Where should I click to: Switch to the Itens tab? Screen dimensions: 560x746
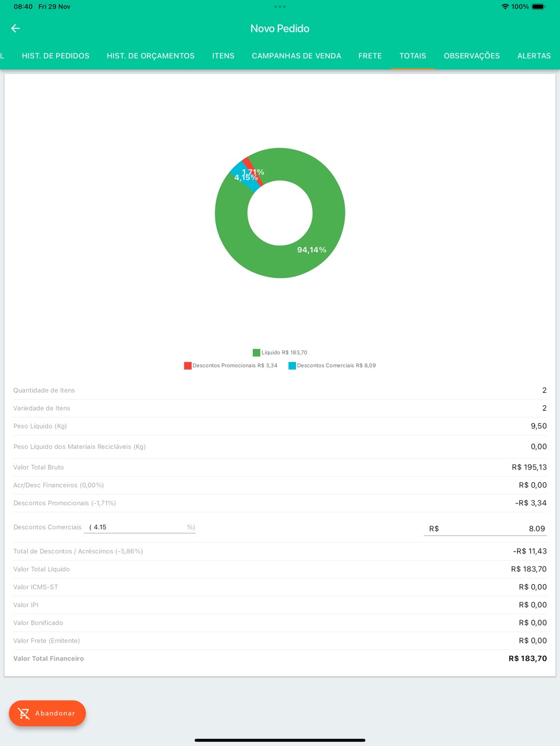tap(223, 56)
